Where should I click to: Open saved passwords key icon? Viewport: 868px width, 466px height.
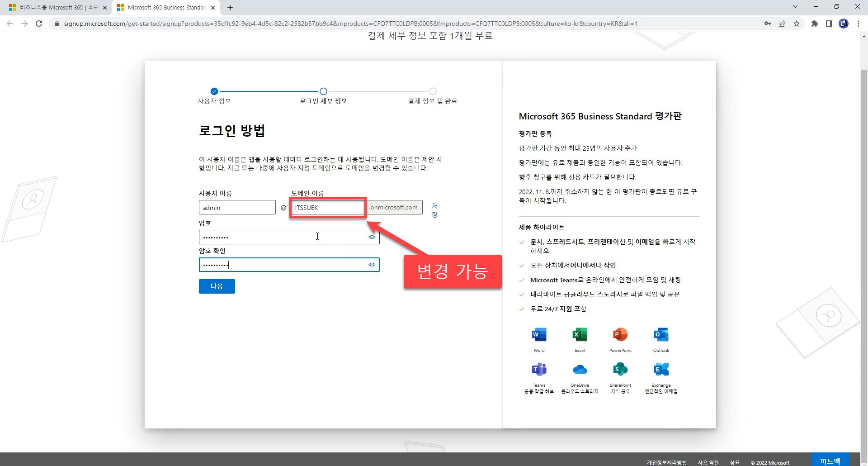768,24
